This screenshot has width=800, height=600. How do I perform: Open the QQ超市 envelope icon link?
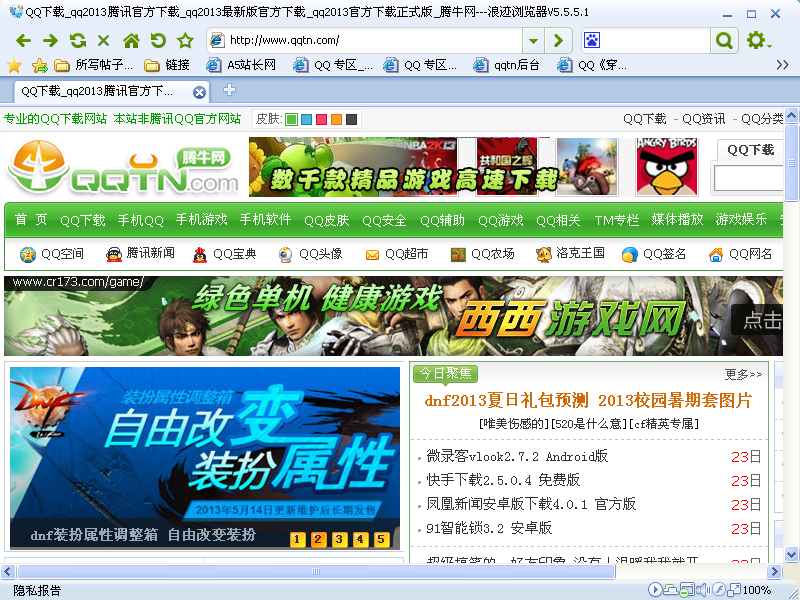click(396, 254)
